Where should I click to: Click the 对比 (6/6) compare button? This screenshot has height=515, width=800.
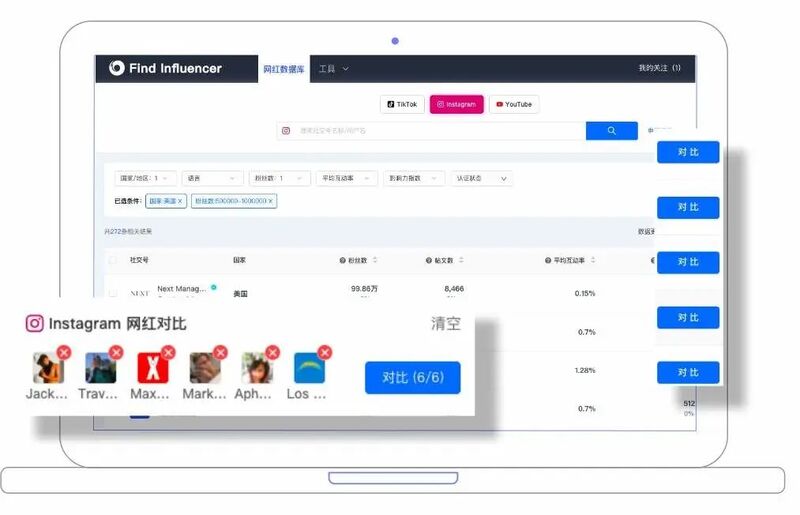coord(413,378)
